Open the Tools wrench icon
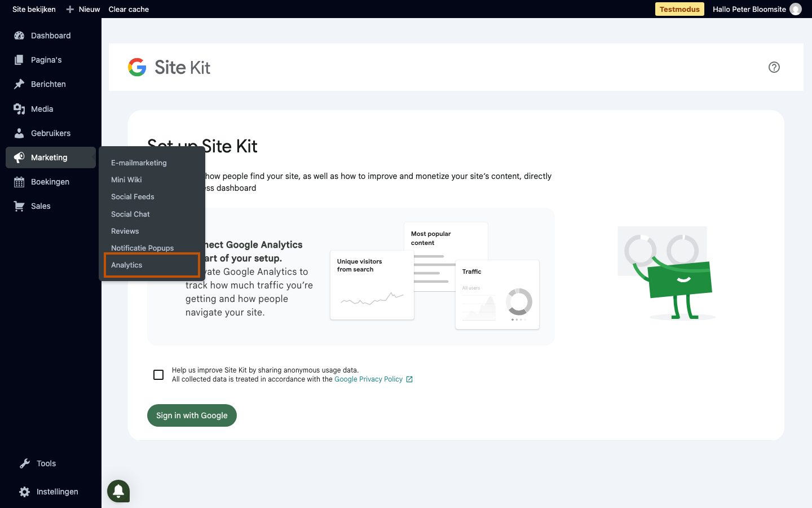 click(24, 463)
